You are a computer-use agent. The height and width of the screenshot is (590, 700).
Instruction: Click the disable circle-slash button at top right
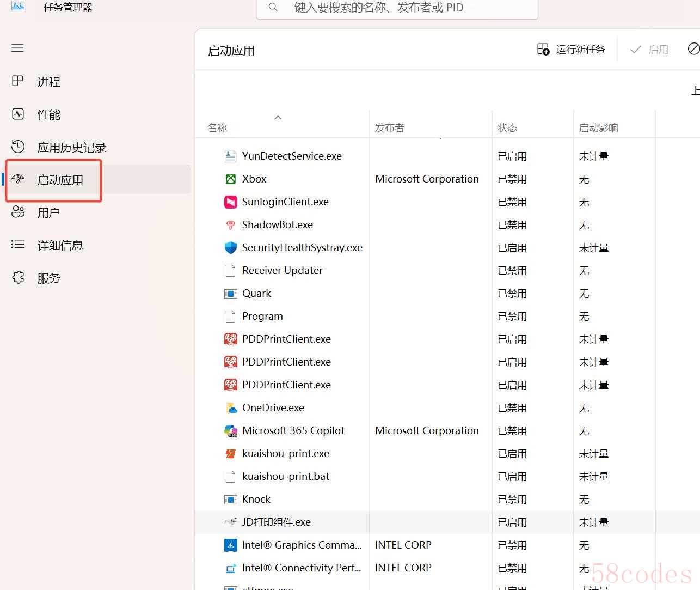click(x=693, y=49)
